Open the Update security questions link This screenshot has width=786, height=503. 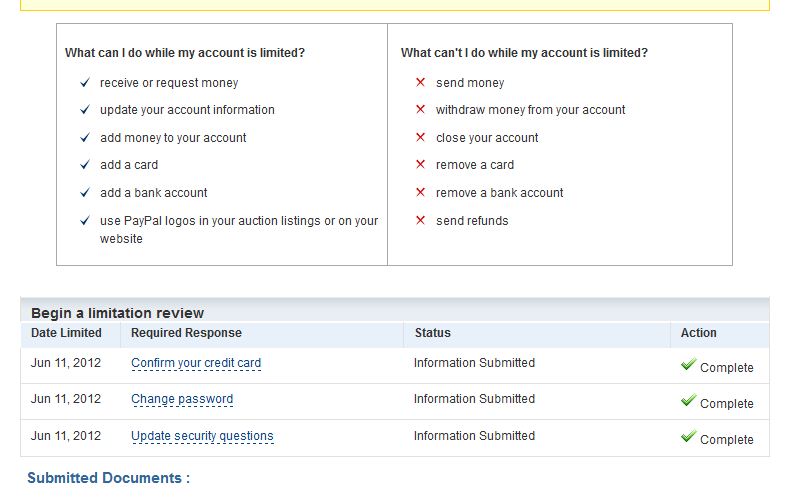pos(203,436)
